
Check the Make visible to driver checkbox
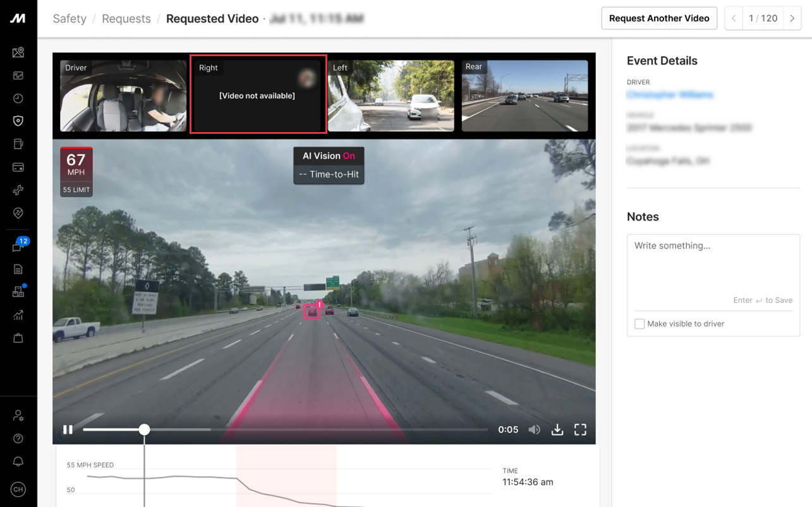click(639, 324)
